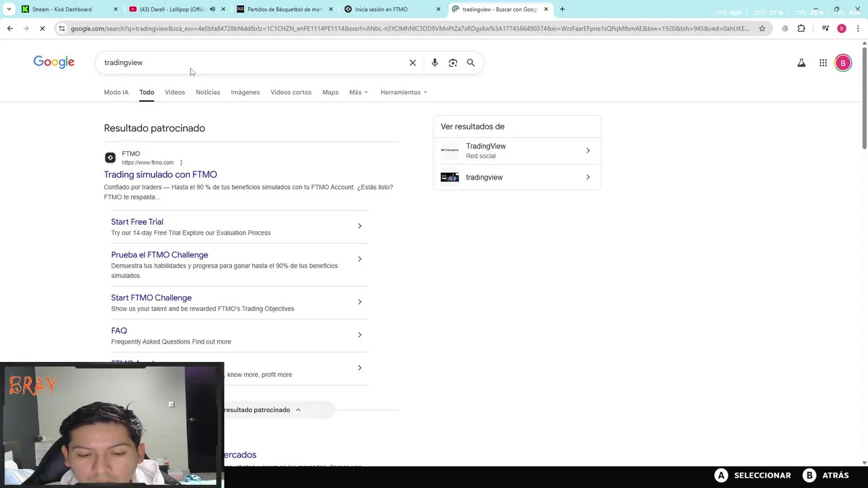The height and width of the screenshot is (488, 868).
Task: Collapse the resultado patrocinado section
Action: point(298,409)
